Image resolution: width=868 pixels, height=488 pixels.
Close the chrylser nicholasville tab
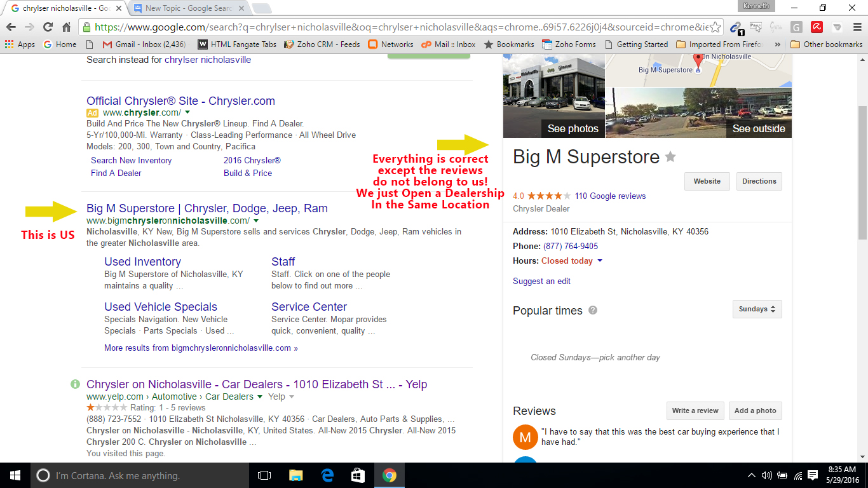pos(120,8)
